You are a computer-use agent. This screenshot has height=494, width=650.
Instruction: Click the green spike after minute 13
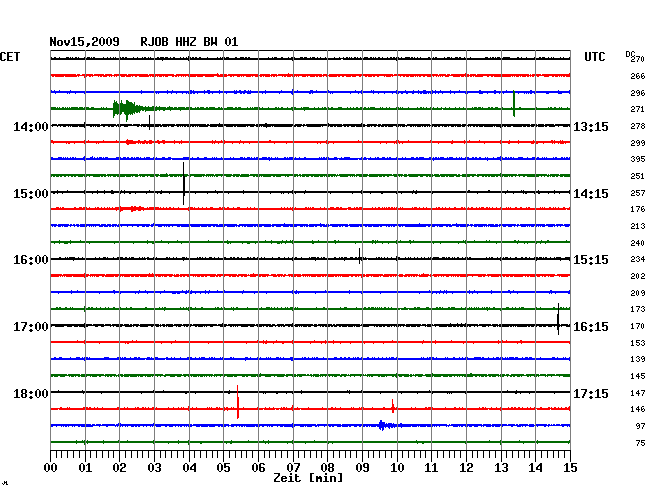pyautogui.click(x=514, y=104)
